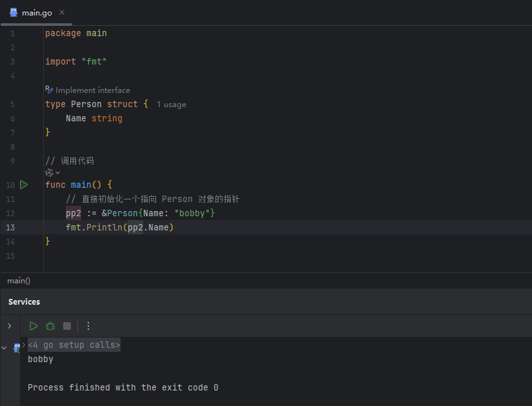Image resolution: width=532 pixels, height=406 pixels.
Task: Expand the Services tree chevron
Action: [x=10, y=326]
